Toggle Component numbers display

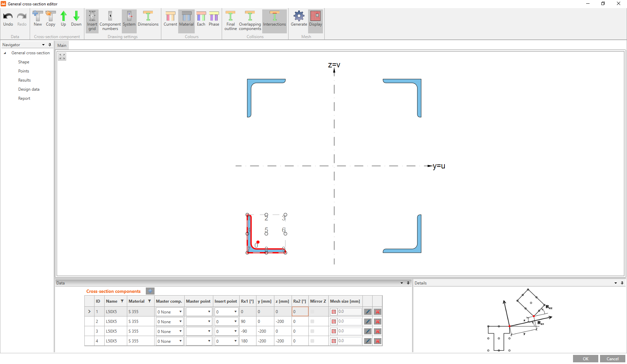[x=110, y=21]
